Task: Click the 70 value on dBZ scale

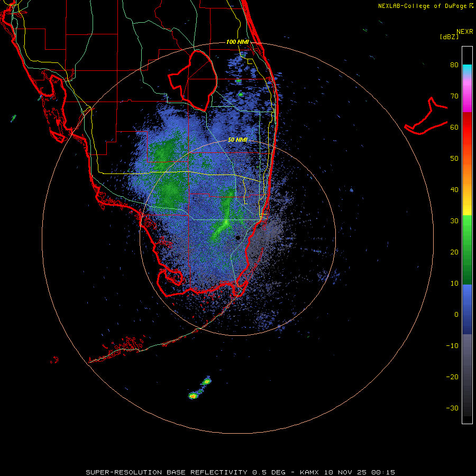Action: point(454,96)
